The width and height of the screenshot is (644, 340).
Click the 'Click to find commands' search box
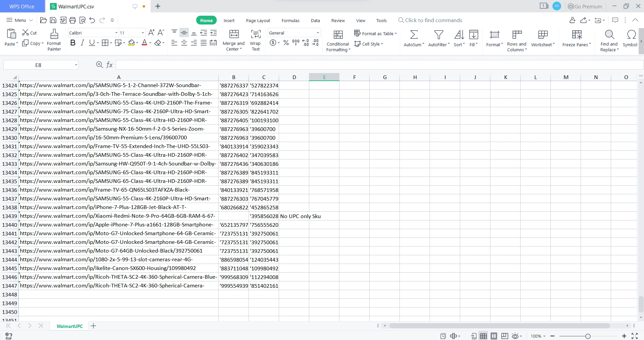430,20
